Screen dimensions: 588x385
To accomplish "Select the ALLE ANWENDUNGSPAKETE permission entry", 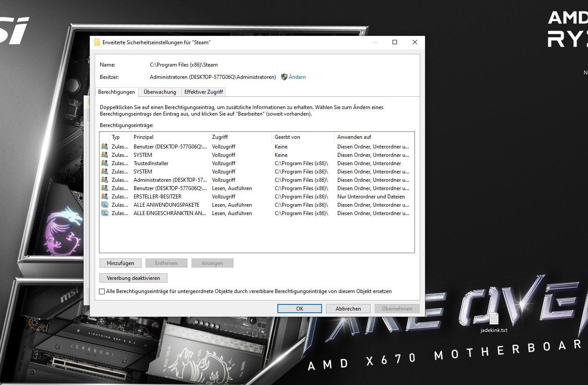I will coord(257,205).
